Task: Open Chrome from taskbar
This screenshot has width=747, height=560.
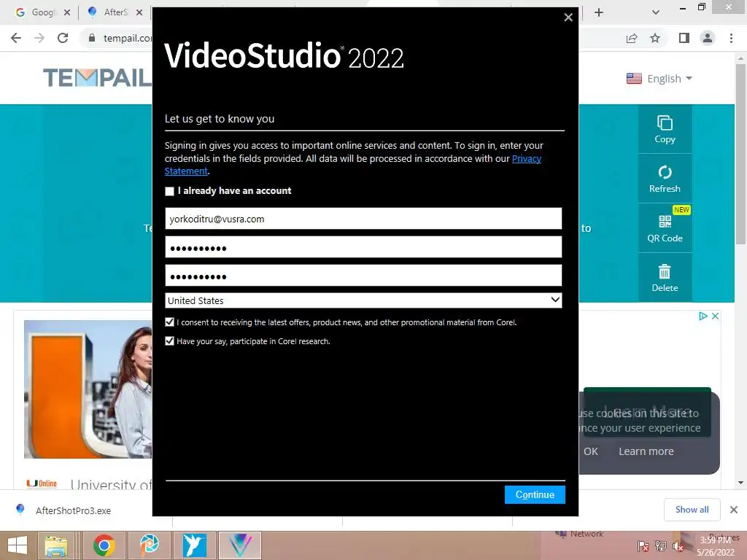Action: [104, 545]
